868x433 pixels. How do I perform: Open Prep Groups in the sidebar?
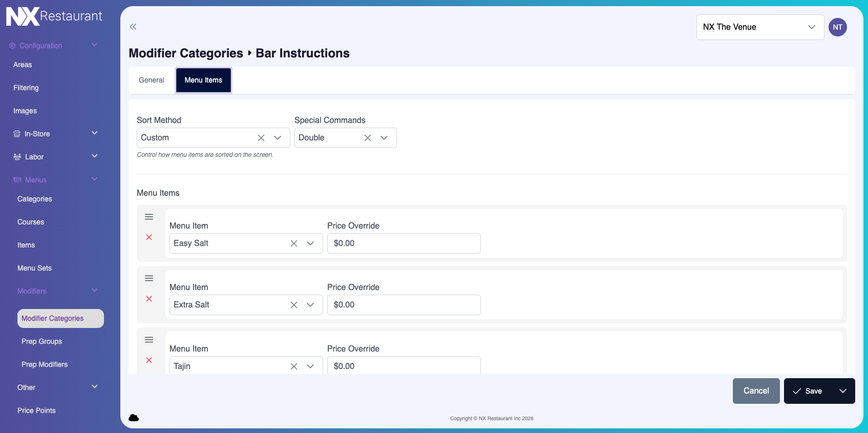[42, 341]
